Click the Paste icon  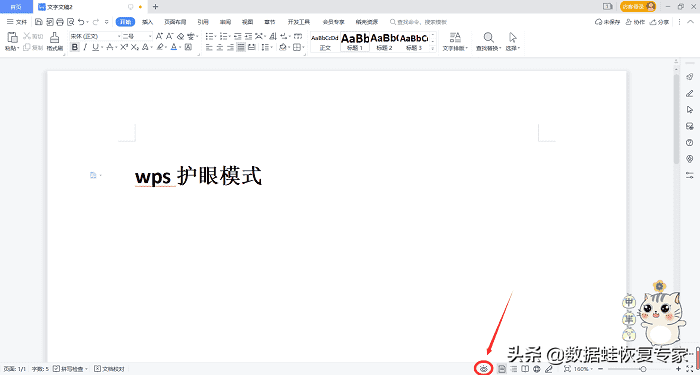coord(12,38)
